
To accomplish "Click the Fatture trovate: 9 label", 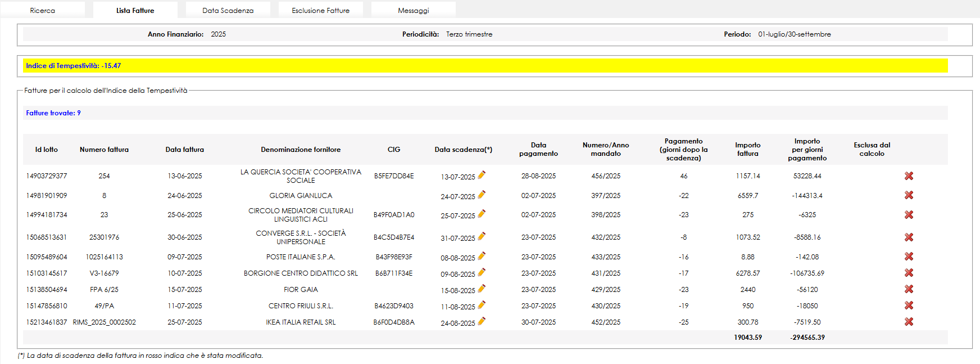I will coord(53,113).
